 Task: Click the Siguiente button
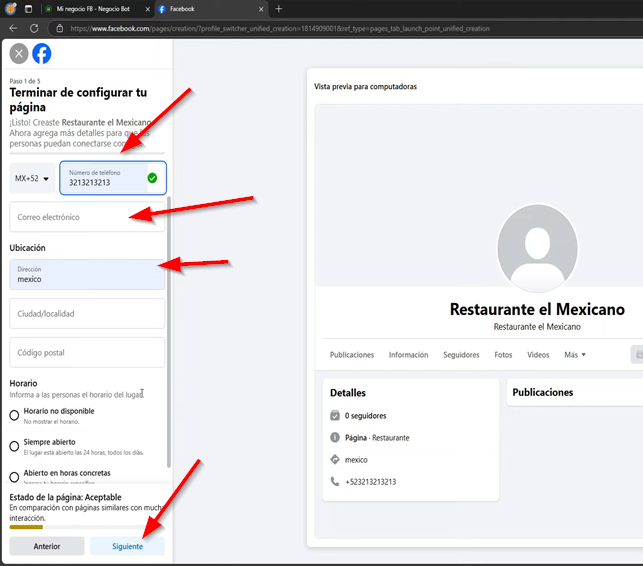(128, 546)
